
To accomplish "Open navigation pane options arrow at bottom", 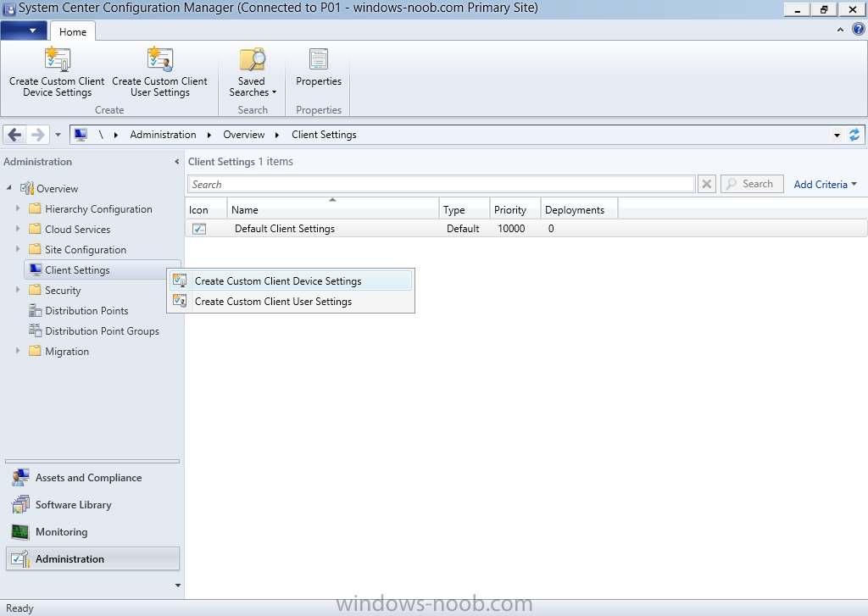I will point(177,585).
